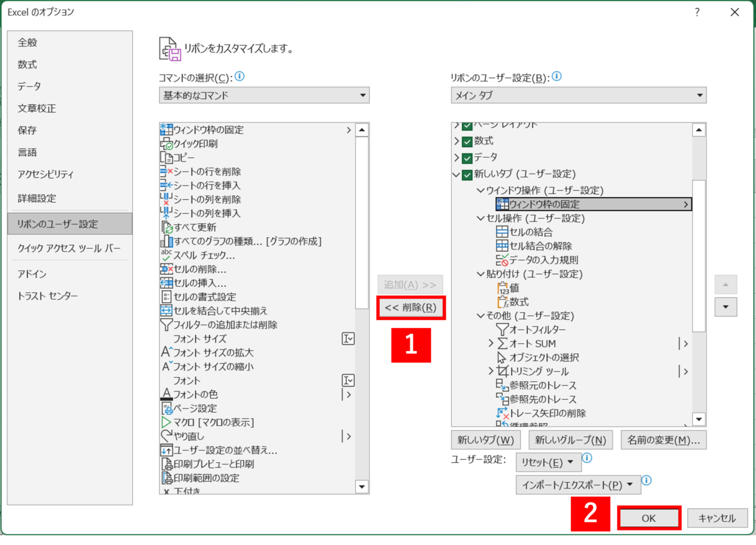Click セル結合の解除 icon in the ribbon tree
This screenshot has height=545, width=756.
[x=502, y=246]
